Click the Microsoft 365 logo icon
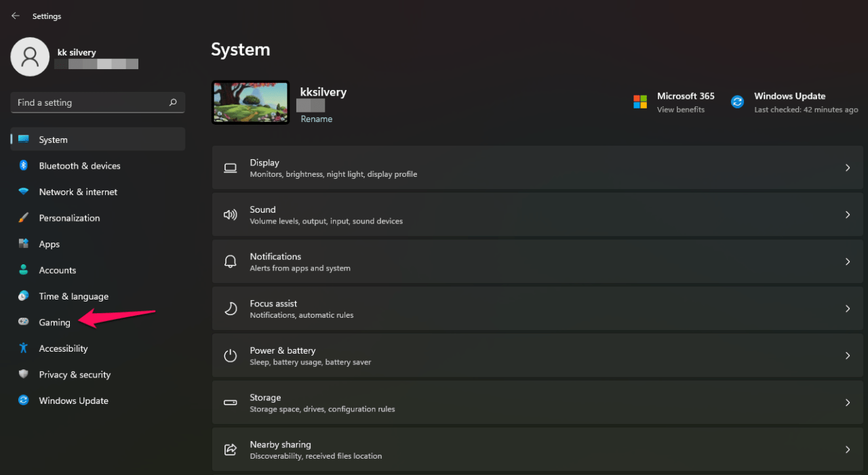Image resolution: width=868 pixels, height=475 pixels. click(640, 102)
